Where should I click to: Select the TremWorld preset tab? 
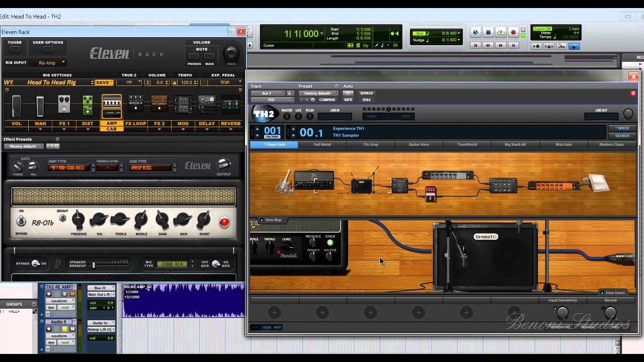467,145
